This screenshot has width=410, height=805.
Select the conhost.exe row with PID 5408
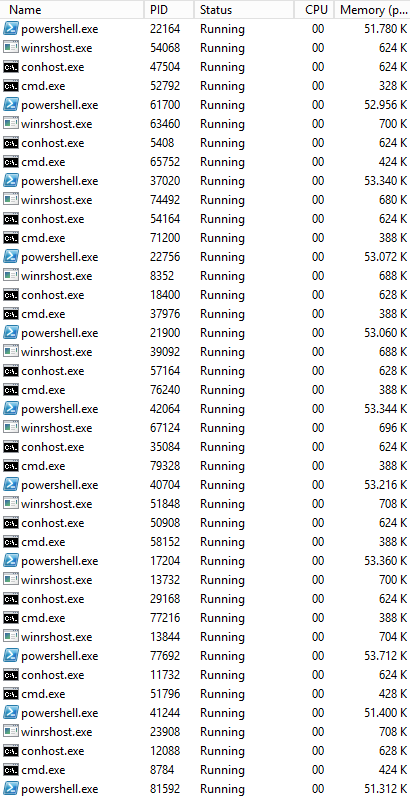pos(205,143)
